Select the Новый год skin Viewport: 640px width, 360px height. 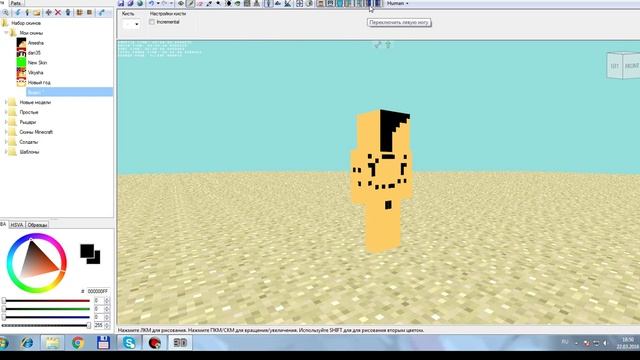pos(39,82)
